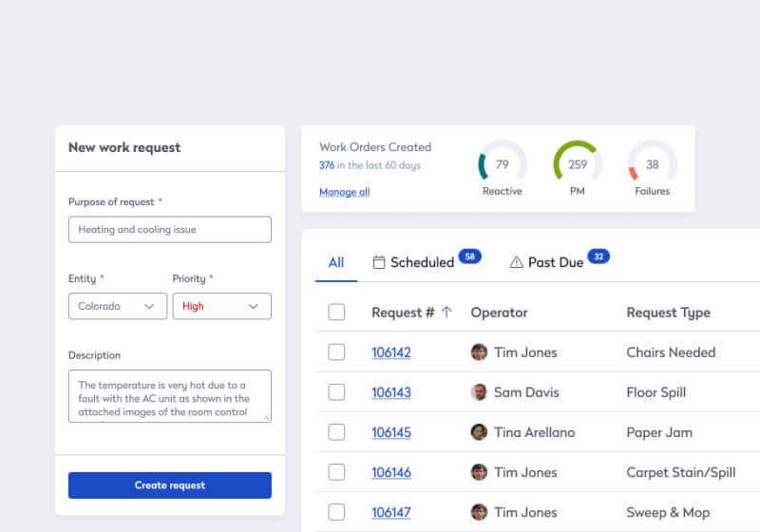This screenshot has width=760, height=532.
Task: Open the Past Due tab
Action: tap(555, 262)
